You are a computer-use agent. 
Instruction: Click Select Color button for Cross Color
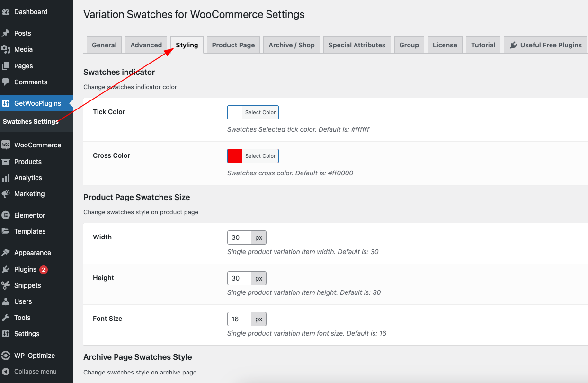pyautogui.click(x=260, y=156)
